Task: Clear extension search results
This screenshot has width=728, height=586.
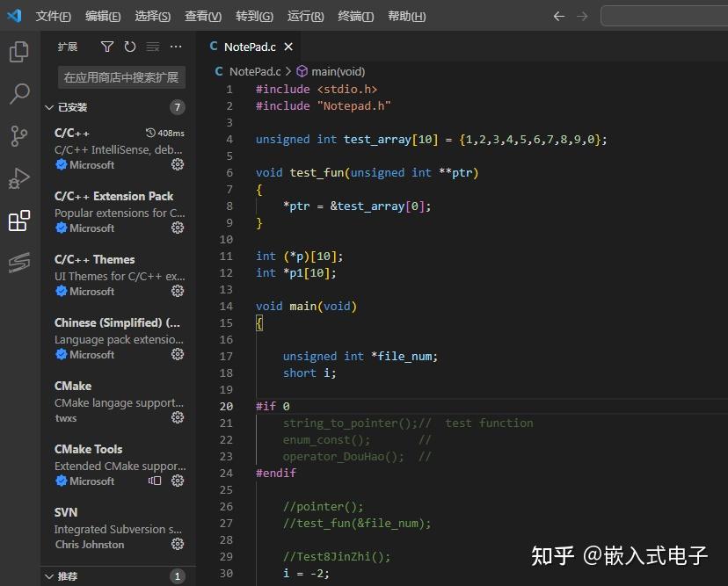Action: coord(150,47)
